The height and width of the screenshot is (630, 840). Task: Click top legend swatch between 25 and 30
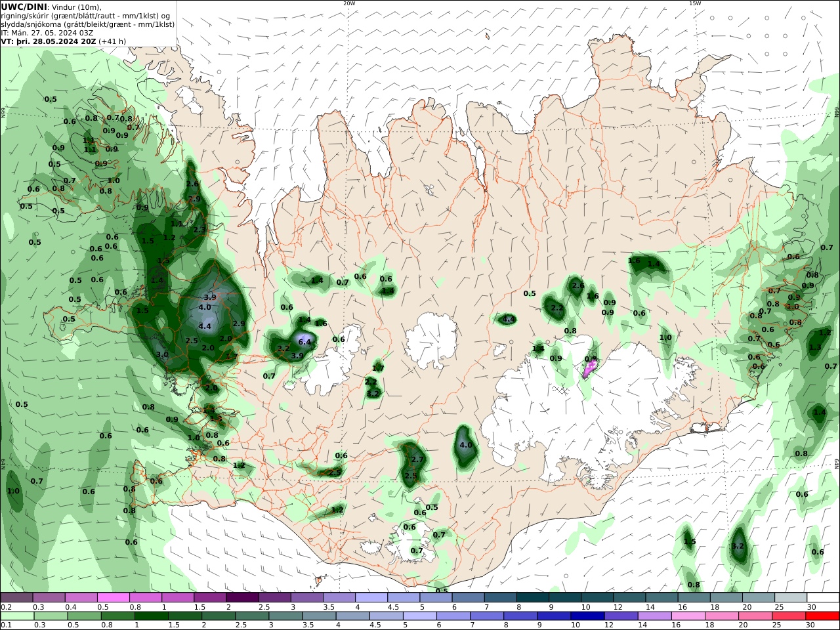[x=791, y=598]
